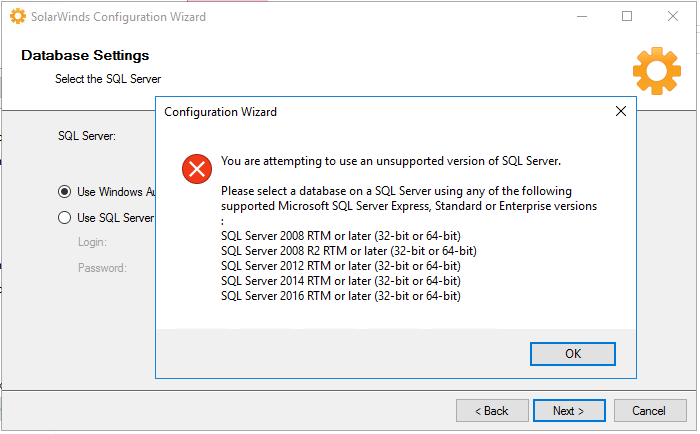The height and width of the screenshot is (434, 700).
Task: Go back with the Back button
Action: coord(492,410)
